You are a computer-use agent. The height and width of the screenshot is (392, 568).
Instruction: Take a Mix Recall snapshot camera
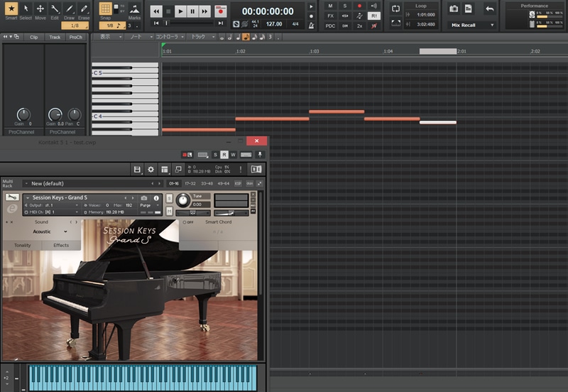454,9
